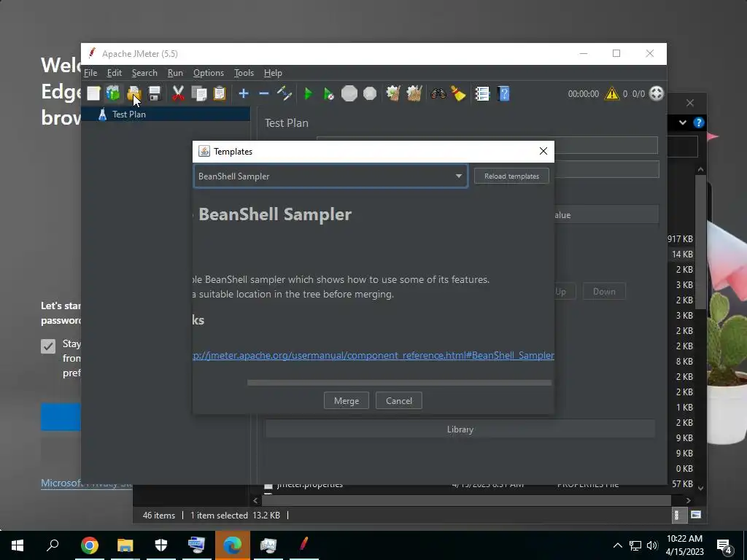Viewport: 747px width, 560px height.
Task: Open Chrome from the taskbar
Action: point(90,545)
